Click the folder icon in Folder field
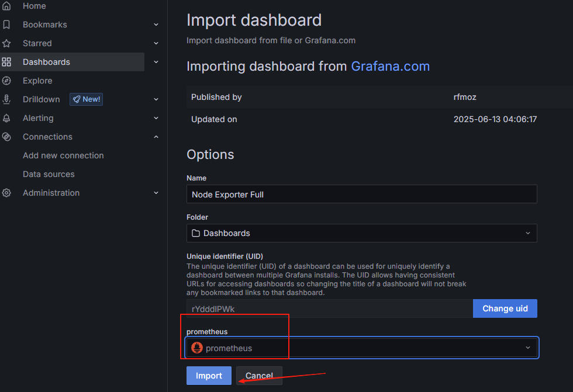This screenshot has height=392, width=573. (x=196, y=233)
